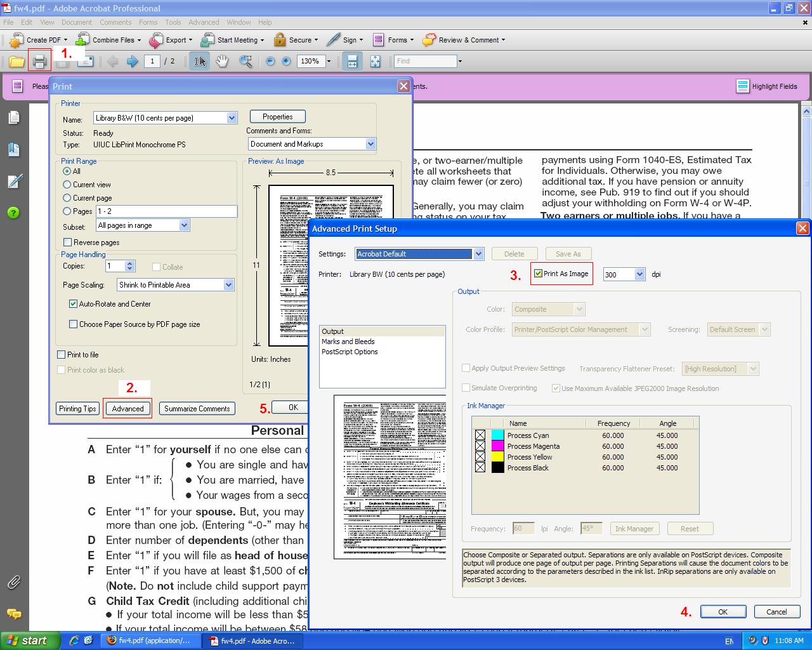Screen dimensions: 812x650
Task: Click the Process Cyan color swatch
Action: tap(497, 435)
